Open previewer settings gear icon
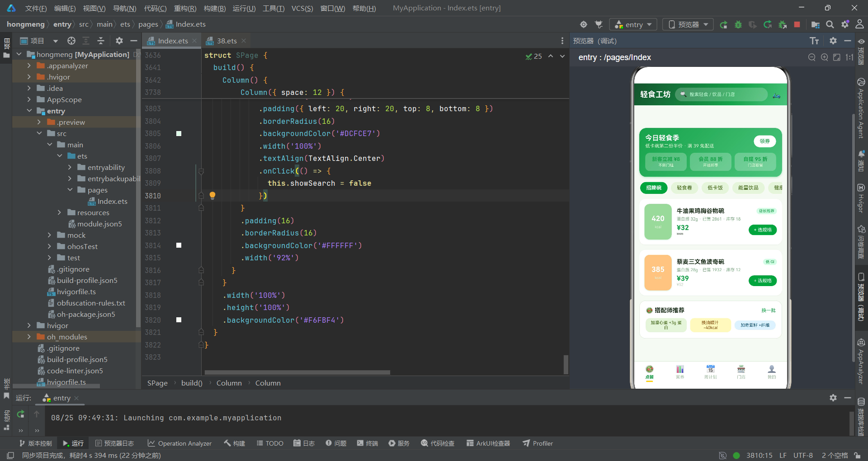This screenshot has height=461, width=868. click(x=833, y=41)
